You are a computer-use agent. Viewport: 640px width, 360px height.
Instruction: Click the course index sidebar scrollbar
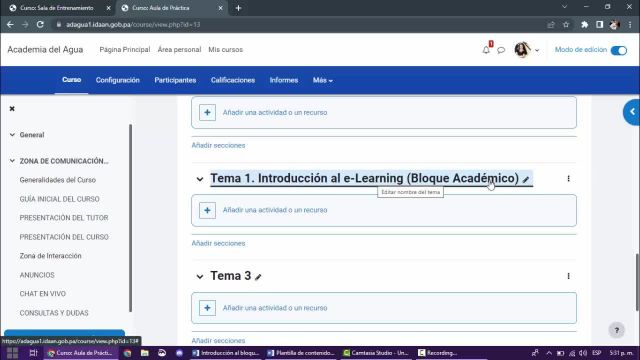[x=131, y=218]
